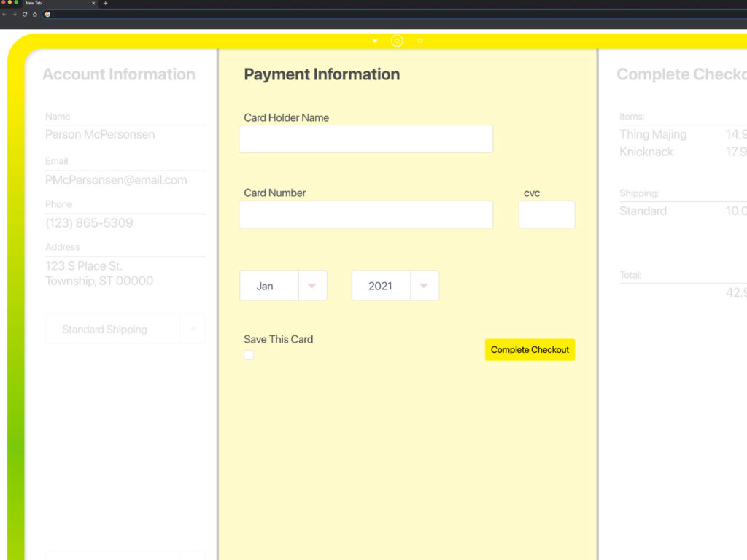Click the browser back arrow
Image resolution: width=747 pixels, height=560 pixels.
[4, 14]
